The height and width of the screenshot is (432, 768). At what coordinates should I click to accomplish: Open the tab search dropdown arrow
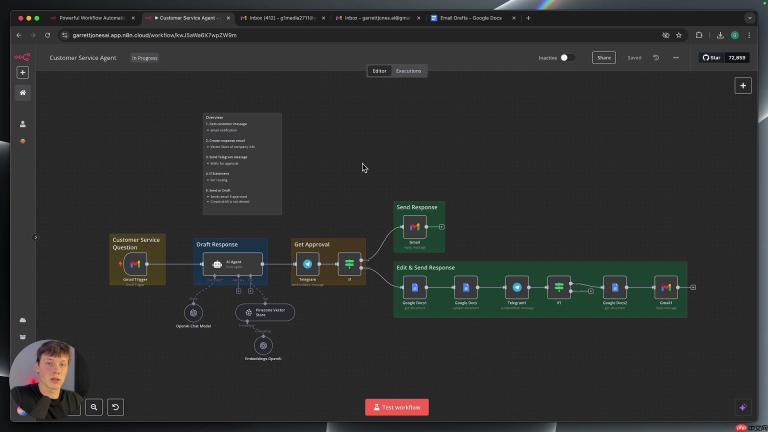point(750,18)
